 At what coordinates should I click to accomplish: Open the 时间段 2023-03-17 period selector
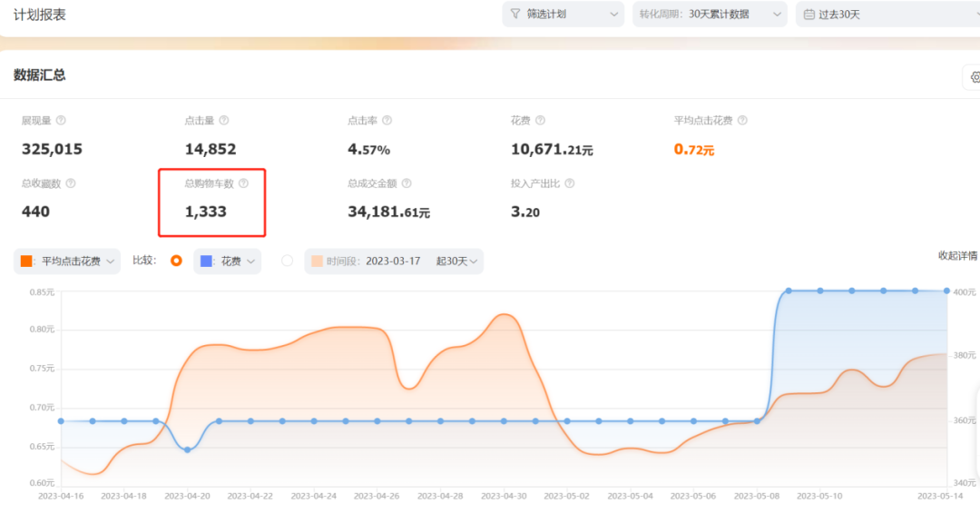point(394,261)
